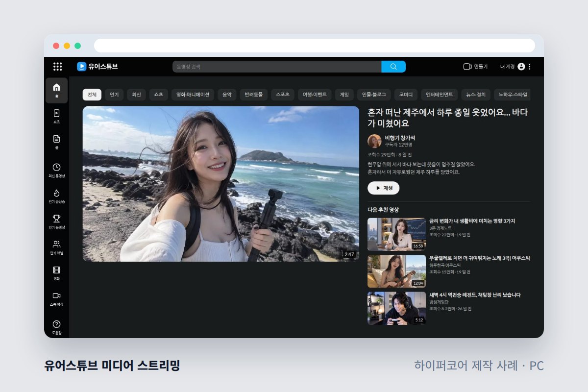Select the 최신 category chip

[136, 95]
